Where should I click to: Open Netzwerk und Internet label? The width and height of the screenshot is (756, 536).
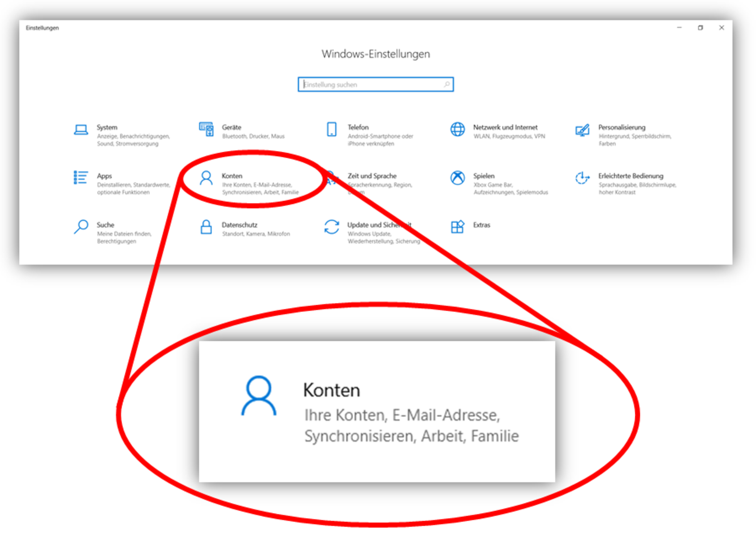coord(505,127)
